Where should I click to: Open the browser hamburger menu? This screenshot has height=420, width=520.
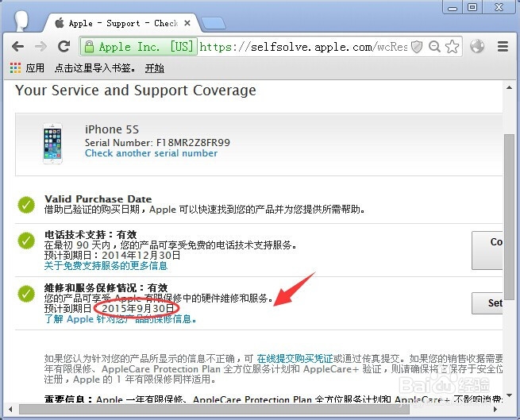(503, 46)
